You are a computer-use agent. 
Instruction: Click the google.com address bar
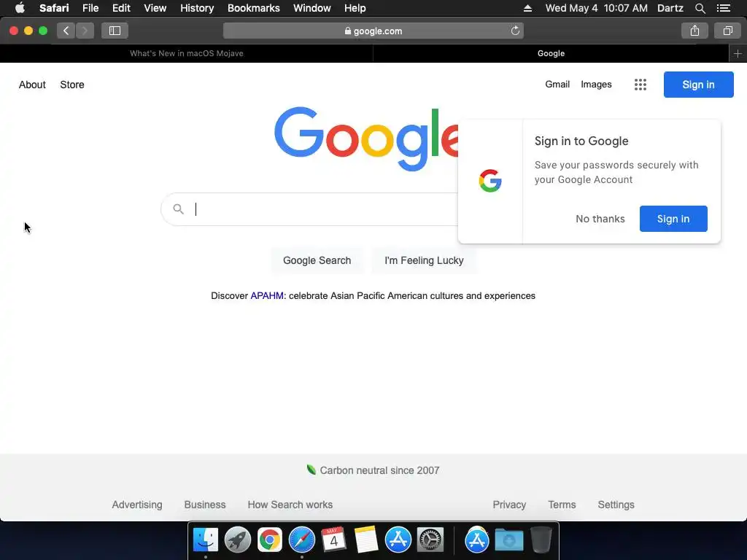click(373, 31)
